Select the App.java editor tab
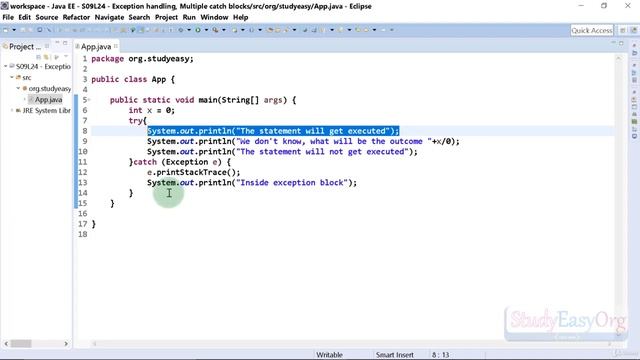This screenshot has width=640, height=360. point(96,47)
